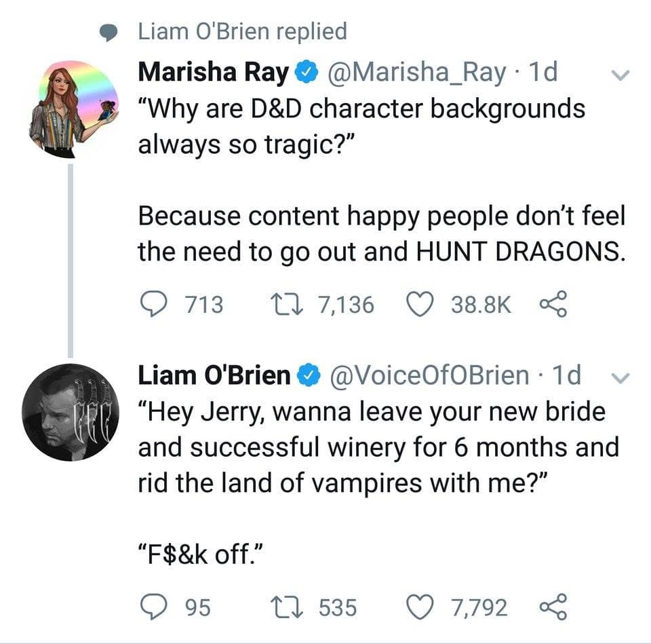This screenshot has height=644, width=651.
Task: Click Marisha Ray display name
Action: click(213, 72)
